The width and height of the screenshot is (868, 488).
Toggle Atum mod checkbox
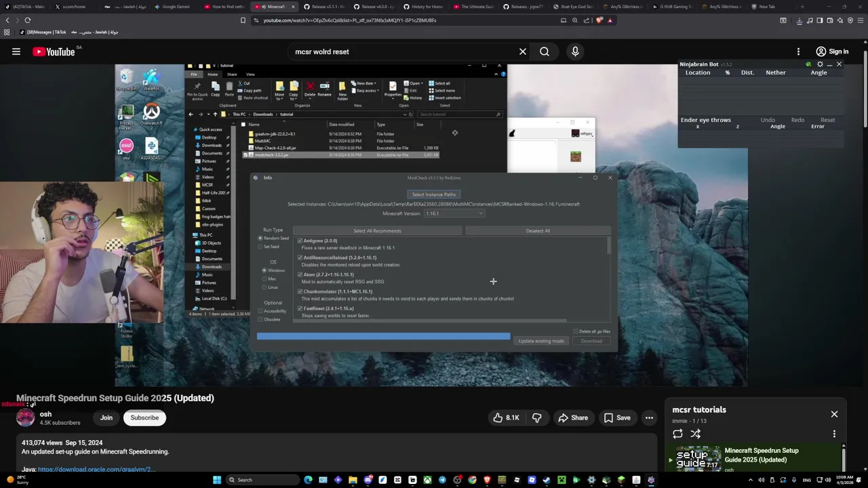pyautogui.click(x=300, y=274)
